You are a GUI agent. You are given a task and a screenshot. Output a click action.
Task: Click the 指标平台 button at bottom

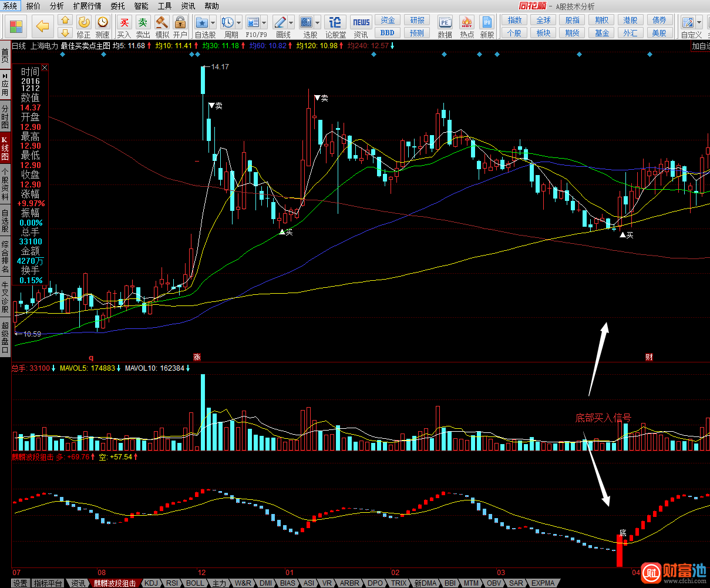(x=48, y=583)
